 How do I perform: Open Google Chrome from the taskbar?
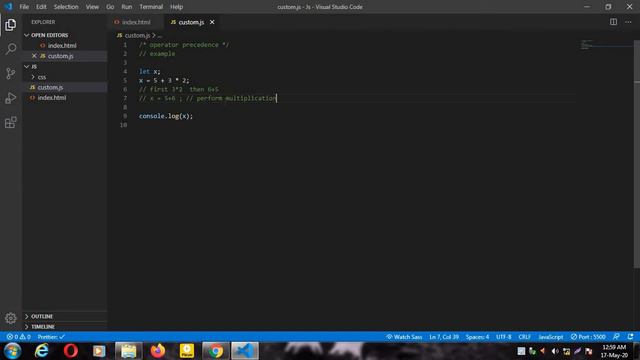point(216,351)
